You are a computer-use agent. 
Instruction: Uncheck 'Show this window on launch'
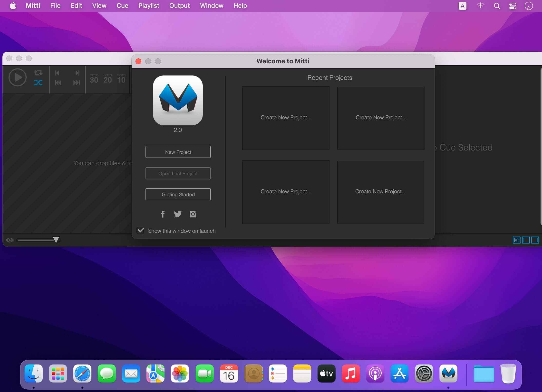coord(140,231)
